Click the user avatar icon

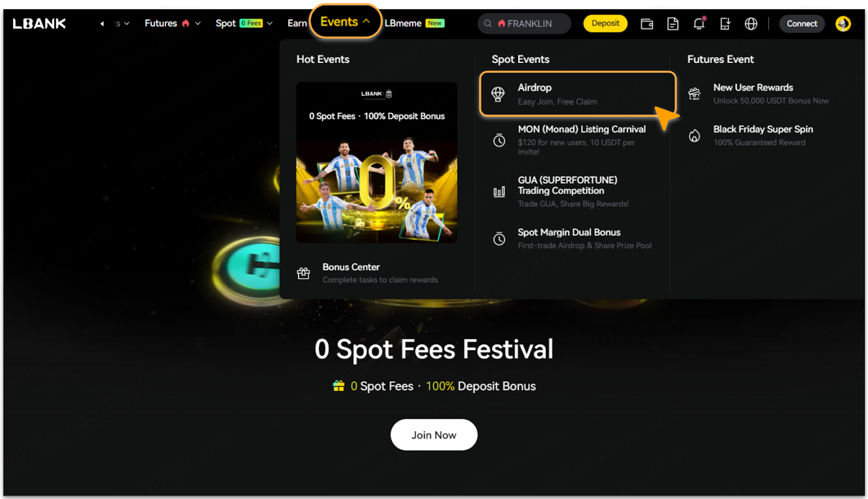[x=843, y=24]
